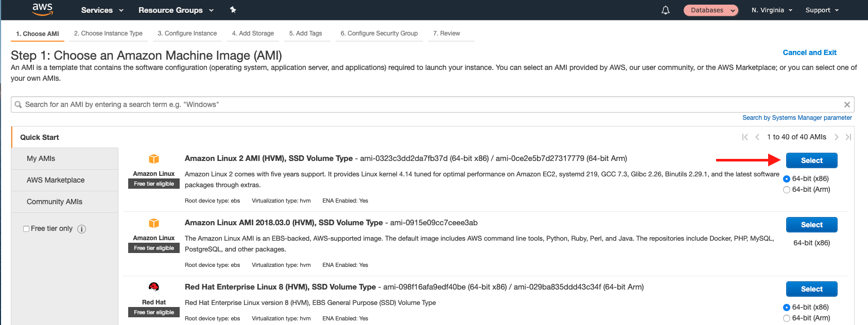Open the AWS Marketplace category
This screenshot has height=325, width=868.
coord(65,180)
